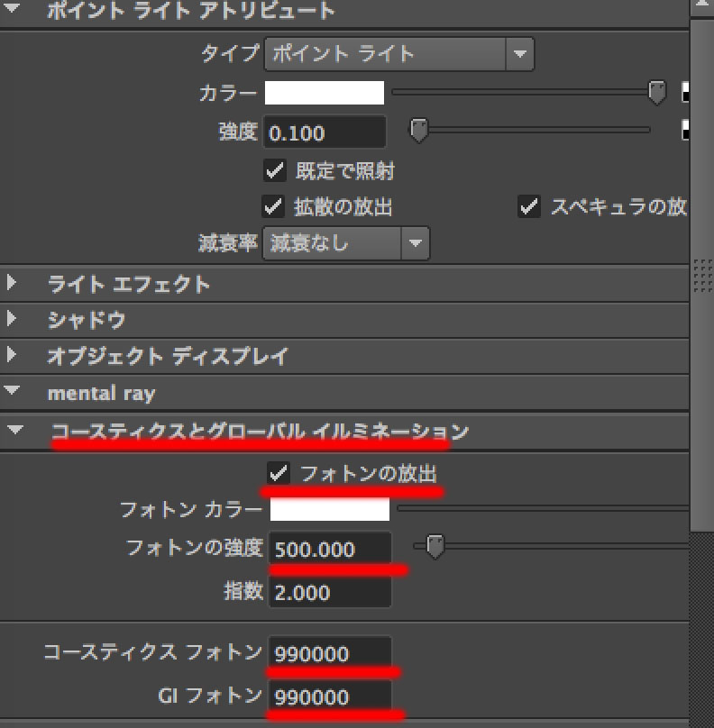Expand the オブジェクト ディスプレイ section

pos(12,355)
